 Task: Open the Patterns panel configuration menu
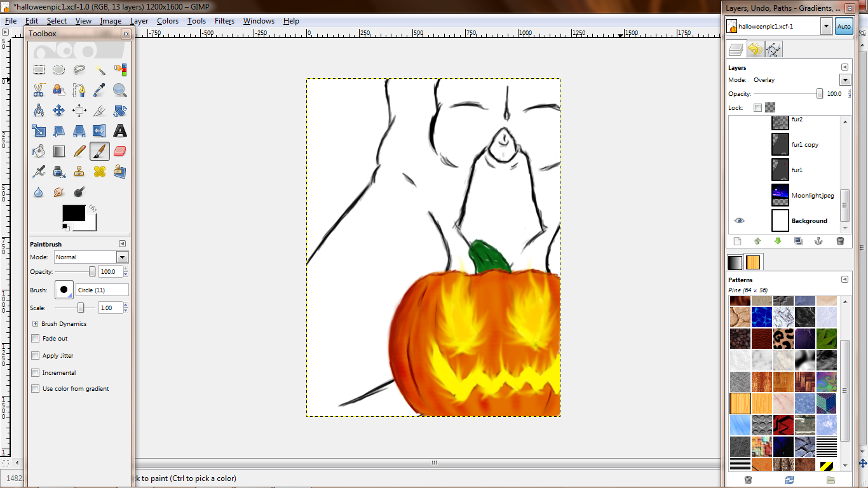(x=844, y=280)
